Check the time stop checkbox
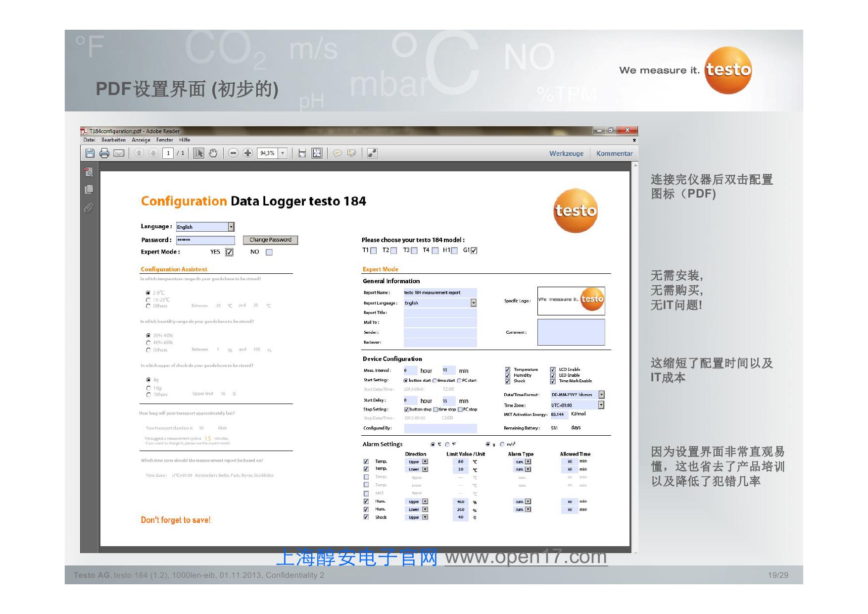The image size is (868, 614). click(x=435, y=409)
